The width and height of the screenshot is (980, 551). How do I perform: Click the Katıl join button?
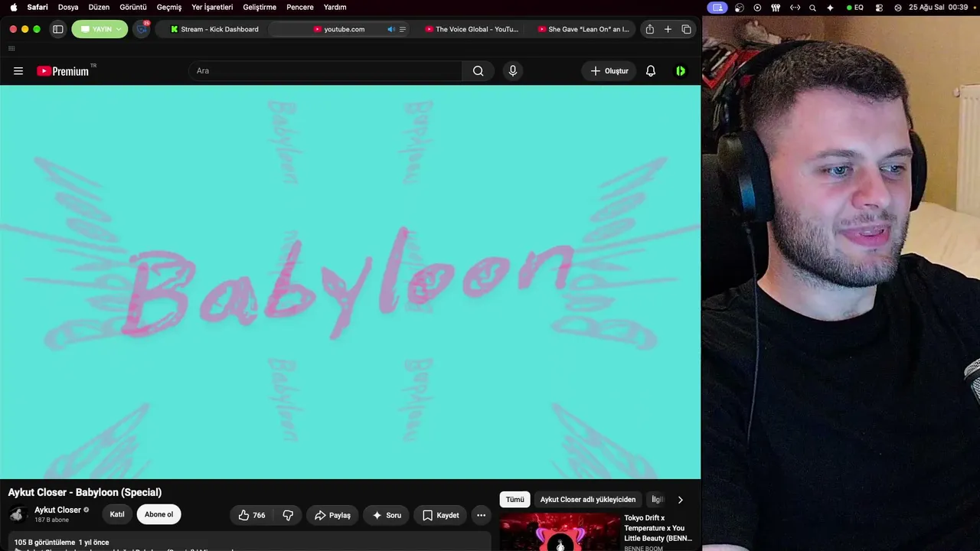click(117, 514)
